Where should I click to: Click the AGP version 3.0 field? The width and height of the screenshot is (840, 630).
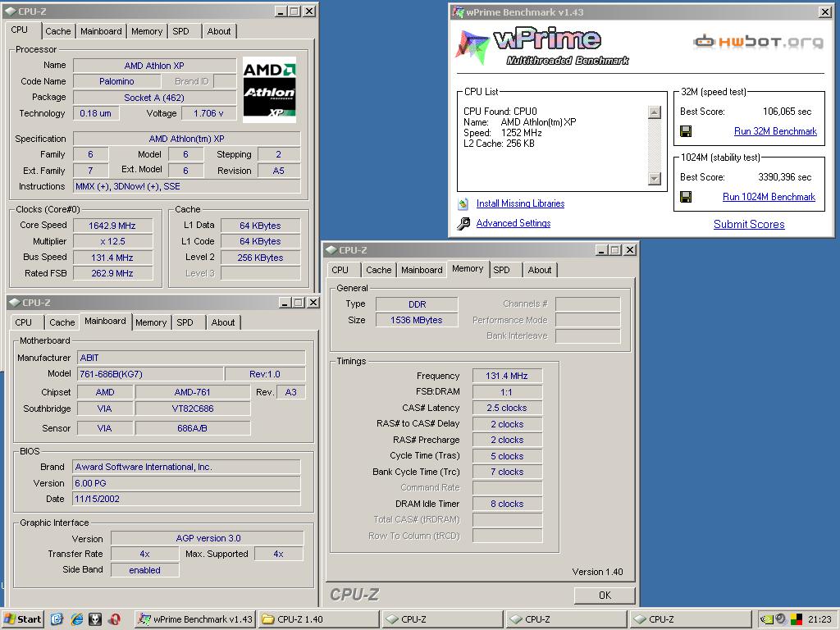pyautogui.click(x=208, y=538)
